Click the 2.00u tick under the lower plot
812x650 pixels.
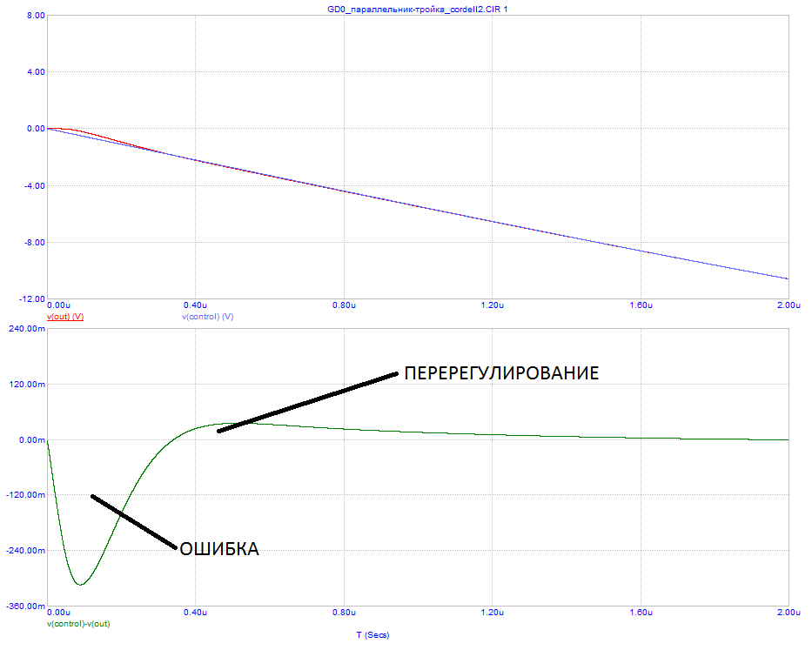789,613
